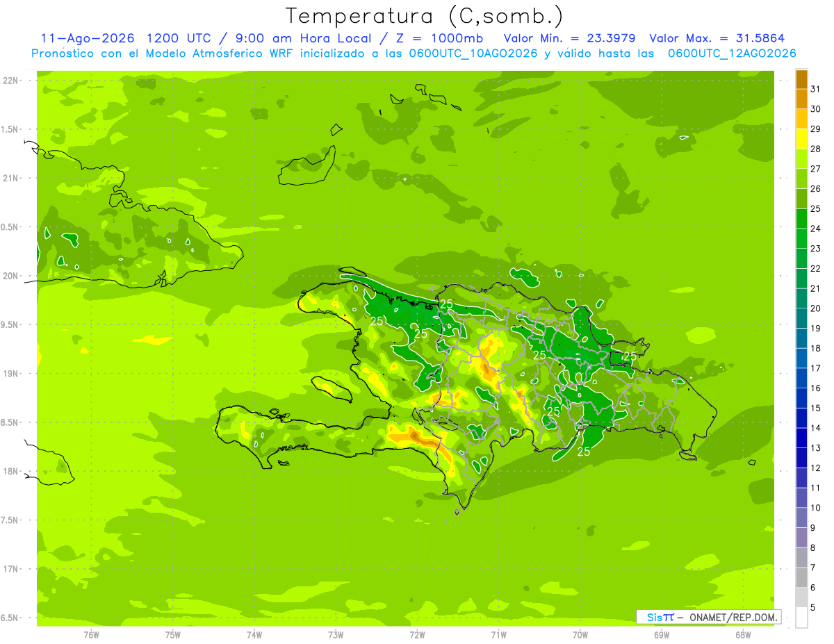
Task: Click the '0600UTC_10AGO2026' initialization text
Action: point(472,53)
